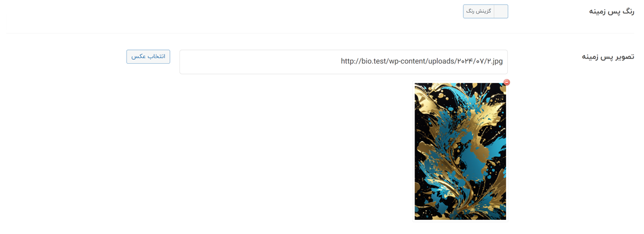Open the color picker swatch box
Viewport: 644px width, 234px height.
coord(501,11)
